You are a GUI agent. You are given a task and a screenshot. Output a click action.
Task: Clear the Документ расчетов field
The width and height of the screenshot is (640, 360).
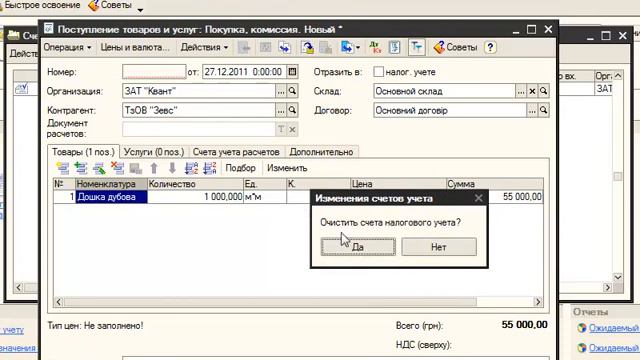pyautogui.click(x=292, y=129)
